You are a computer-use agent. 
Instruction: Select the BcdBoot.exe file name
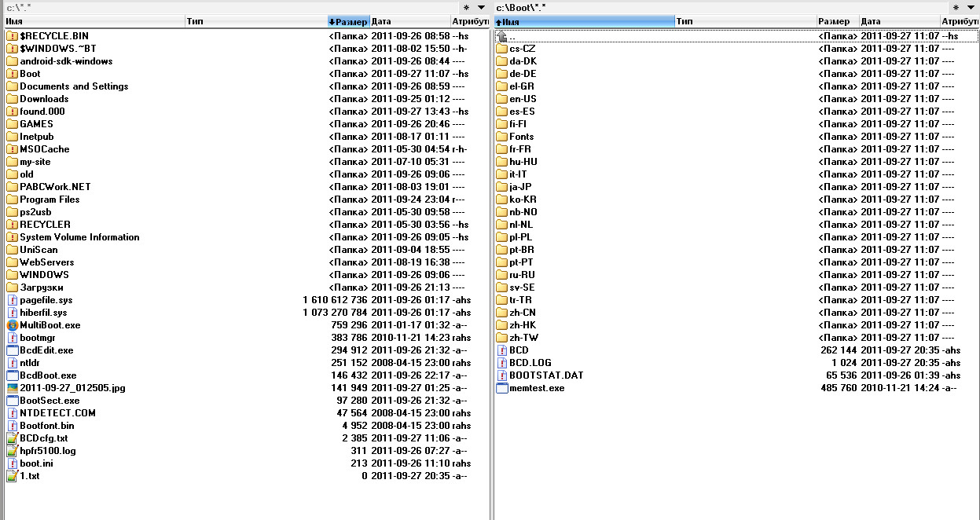point(48,375)
